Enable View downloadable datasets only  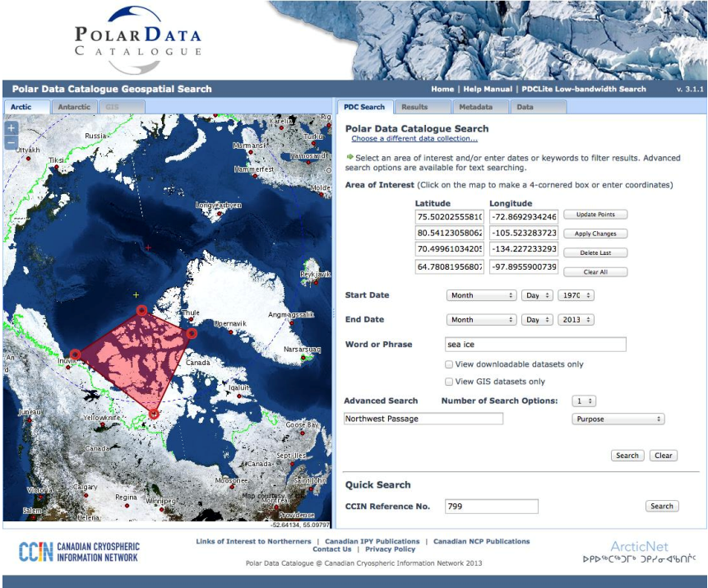pyautogui.click(x=449, y=364)
